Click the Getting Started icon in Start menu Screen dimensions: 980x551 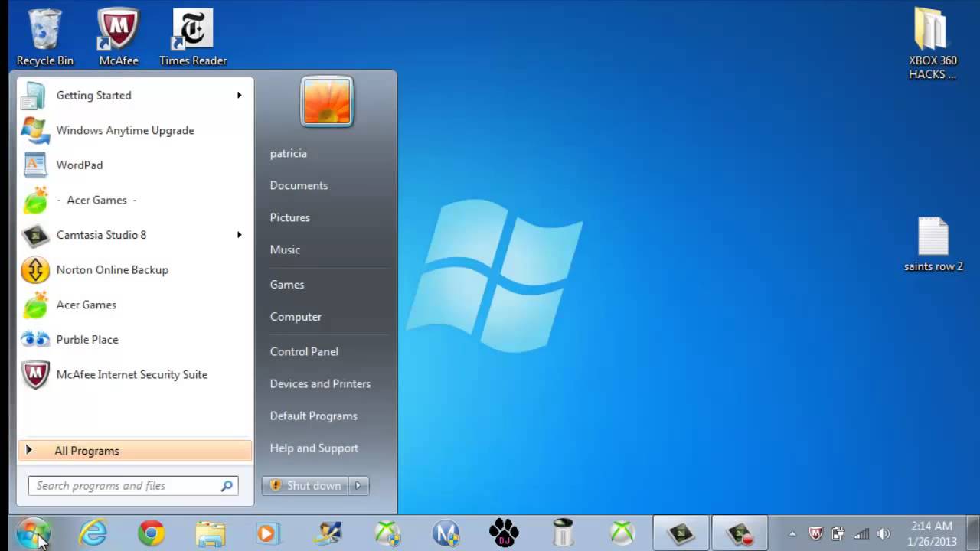click(34, 96)
